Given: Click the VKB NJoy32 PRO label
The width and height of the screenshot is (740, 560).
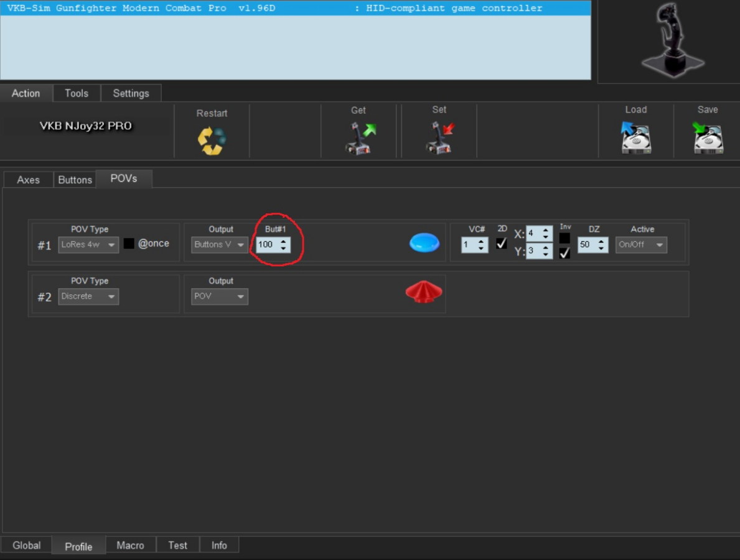Looking at the screenshot, I should 85,126.
